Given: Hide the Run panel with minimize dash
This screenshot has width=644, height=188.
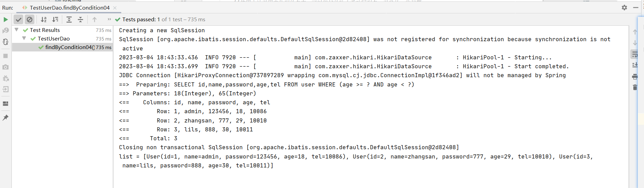Looking at the screenshot, I should click(635, 8).
